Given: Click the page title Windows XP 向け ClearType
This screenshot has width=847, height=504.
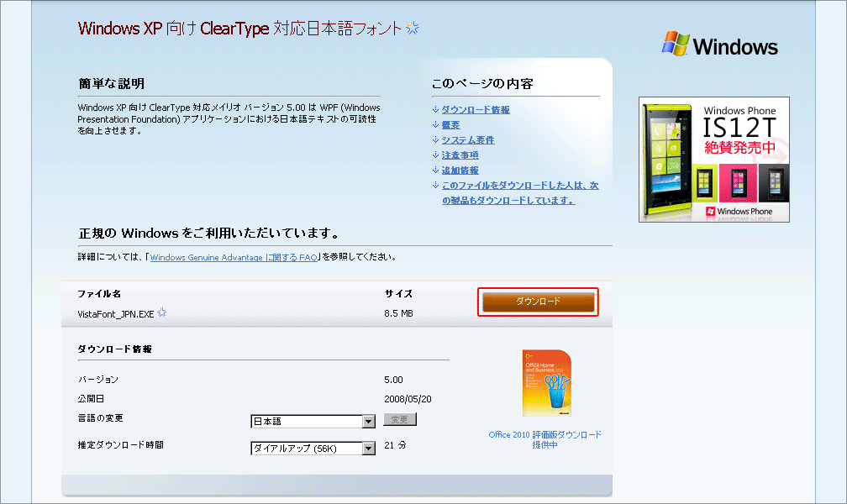Looking at the screenshot, I should coord(239,28).
